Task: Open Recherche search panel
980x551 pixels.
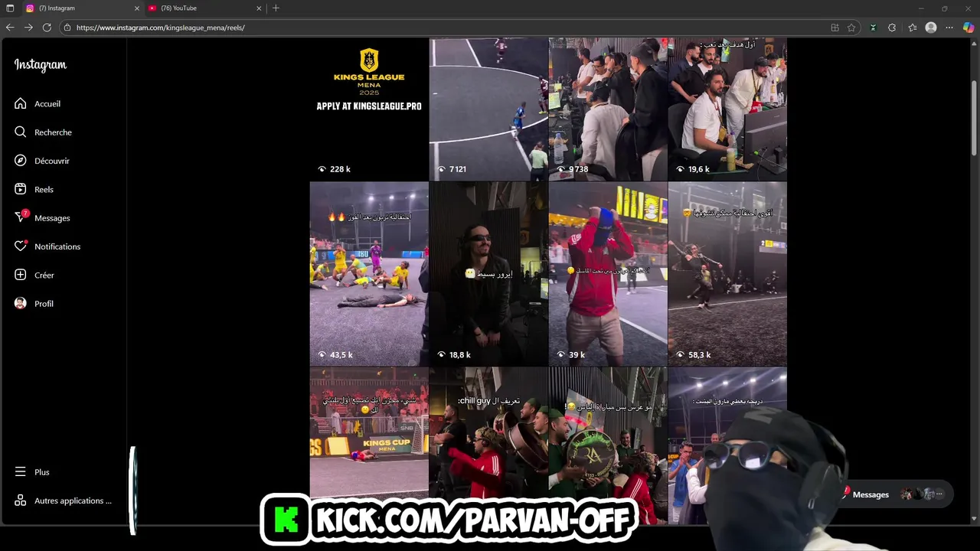Action: 44,132
